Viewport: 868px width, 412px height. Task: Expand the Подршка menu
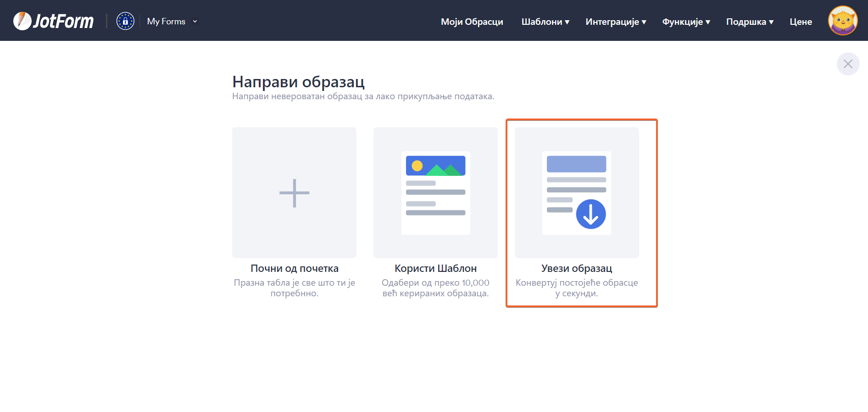click(750, 22)
